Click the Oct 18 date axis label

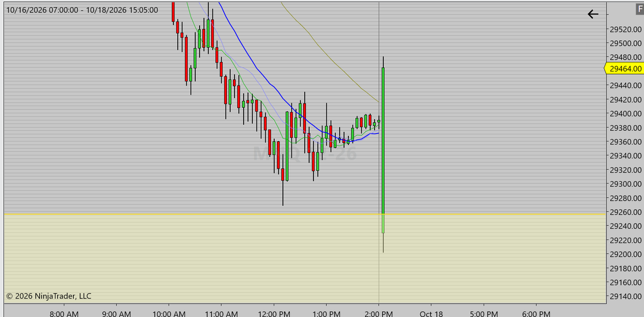[x=431, y=314]
